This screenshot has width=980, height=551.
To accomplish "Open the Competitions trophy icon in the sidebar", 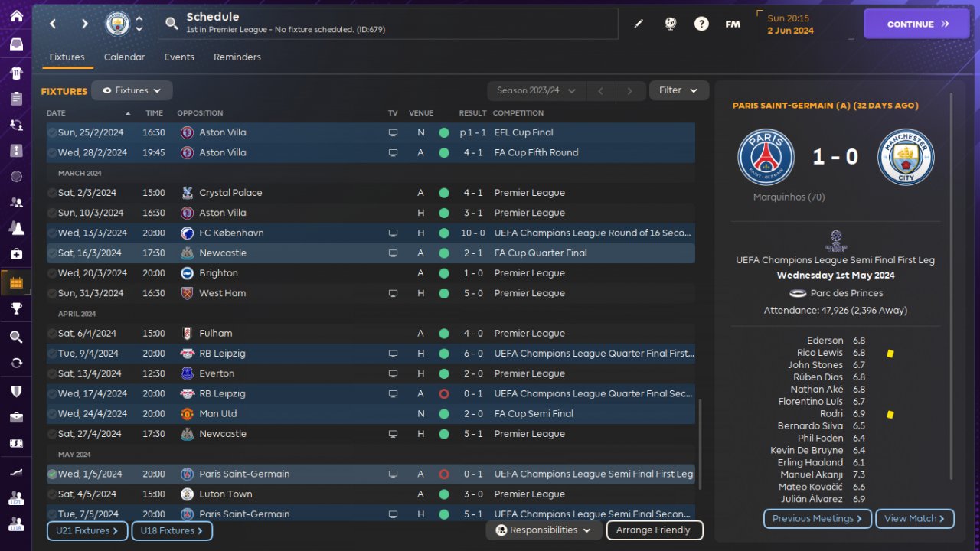I will tap(16, 308).
